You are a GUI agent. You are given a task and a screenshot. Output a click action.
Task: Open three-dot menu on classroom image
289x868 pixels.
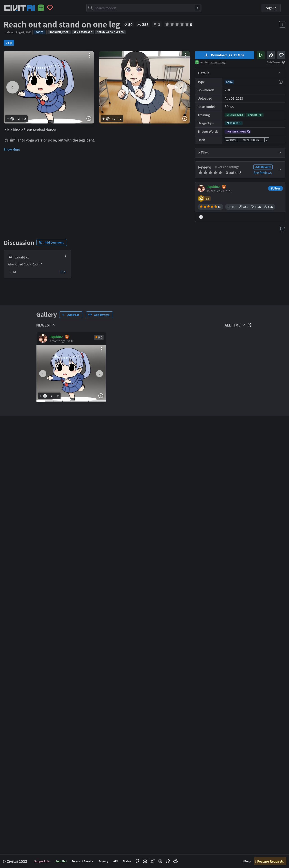pos(185,55)
